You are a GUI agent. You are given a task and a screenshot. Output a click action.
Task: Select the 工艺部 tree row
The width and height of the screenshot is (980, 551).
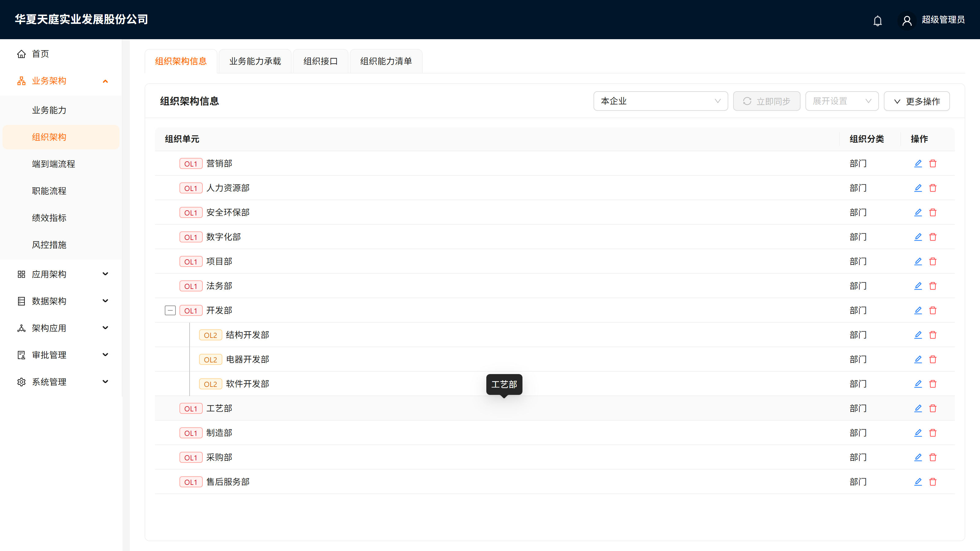coord(555,408)
